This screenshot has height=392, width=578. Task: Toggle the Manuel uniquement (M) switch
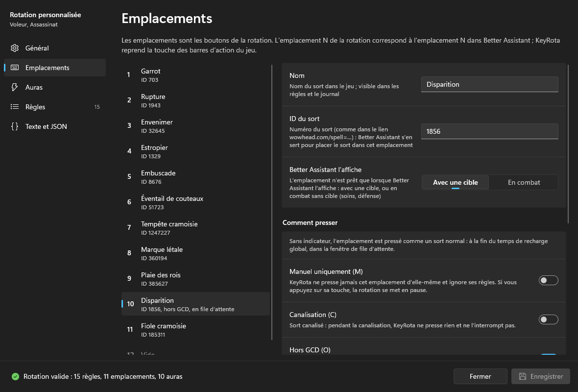(x=548, y=280)
